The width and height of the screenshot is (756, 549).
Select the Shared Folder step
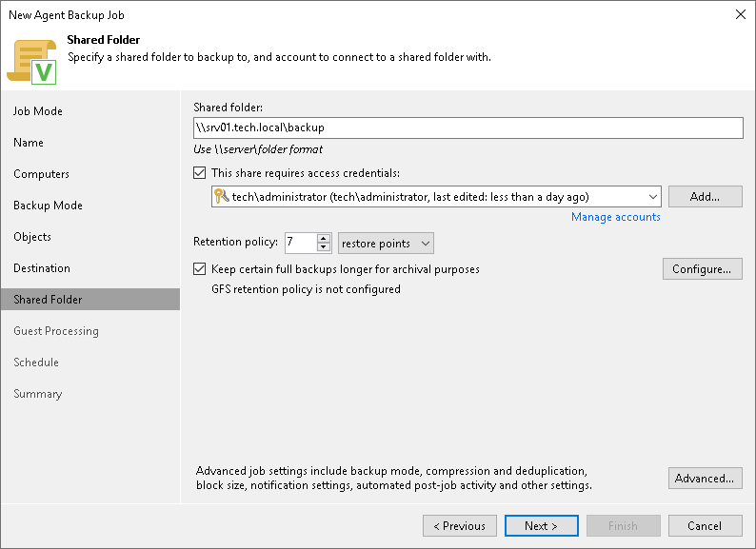click(90, 300)
